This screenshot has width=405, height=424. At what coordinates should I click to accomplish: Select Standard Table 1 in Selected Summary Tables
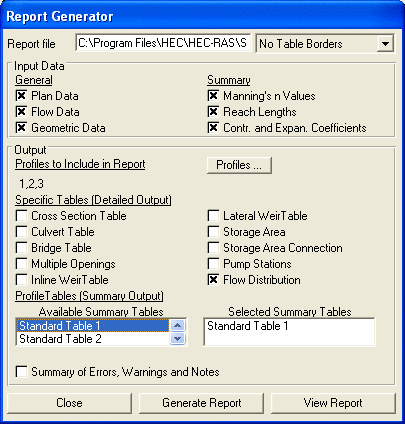(x=247, y=326)
